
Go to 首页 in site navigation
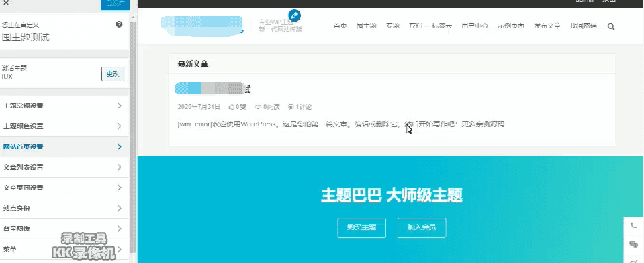point(340,26)
